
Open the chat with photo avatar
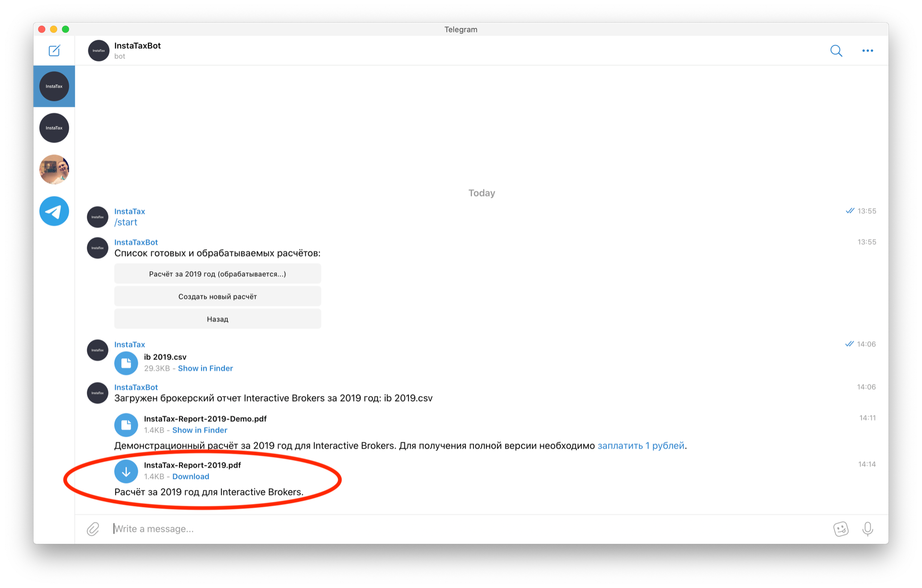[x=54, y=169]
